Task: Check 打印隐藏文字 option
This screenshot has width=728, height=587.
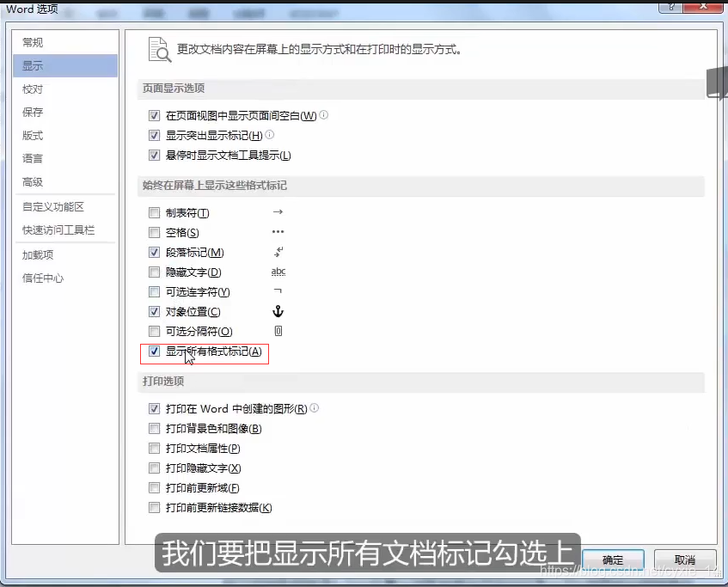Action: tap(154, 468)
